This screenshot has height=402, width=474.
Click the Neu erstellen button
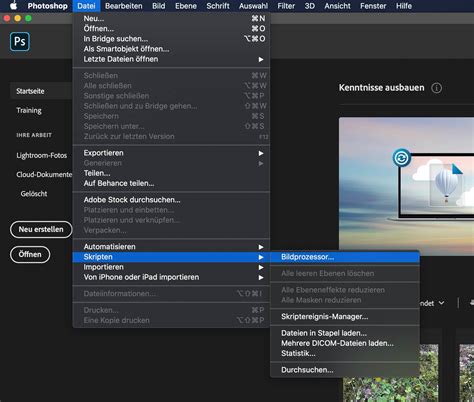(41, 229)
